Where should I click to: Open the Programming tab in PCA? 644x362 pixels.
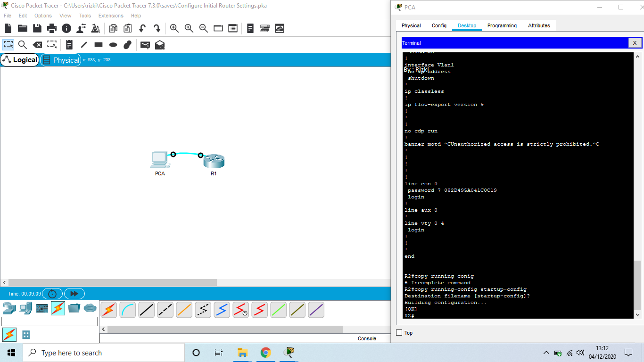tap(502, 25)
